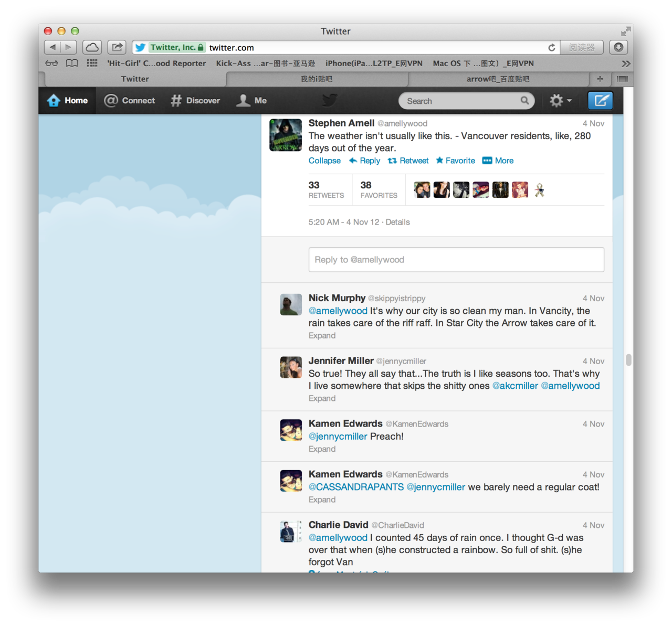This screenshot has width=672, height=626.
Task: Open iCloud Tabs cloud icon
Action: pos(92,47)
